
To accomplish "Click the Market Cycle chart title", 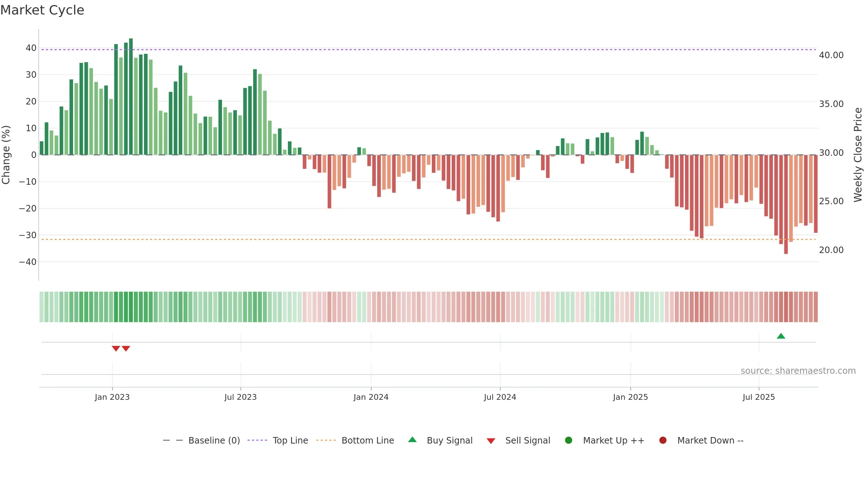I will tap(42, 10).
